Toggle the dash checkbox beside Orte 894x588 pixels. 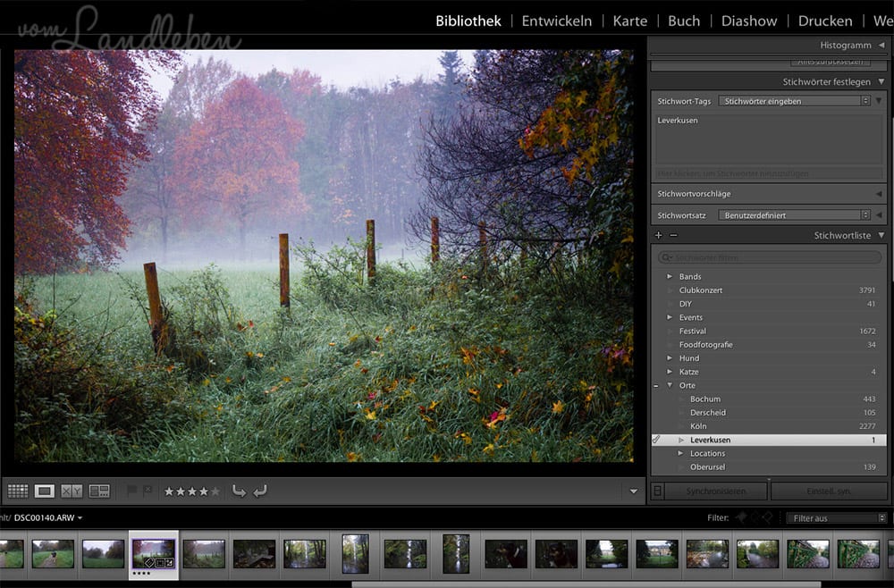point(655,386)
